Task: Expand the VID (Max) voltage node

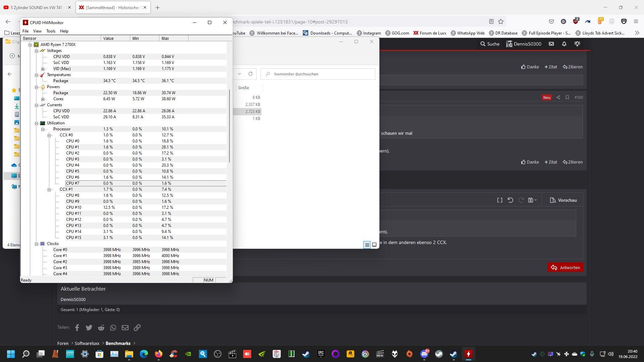Action: coord(43,69)
